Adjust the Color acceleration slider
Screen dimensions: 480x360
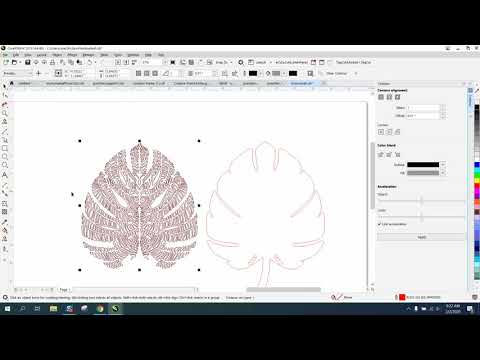pyautogui.click(x=421, y=217)
